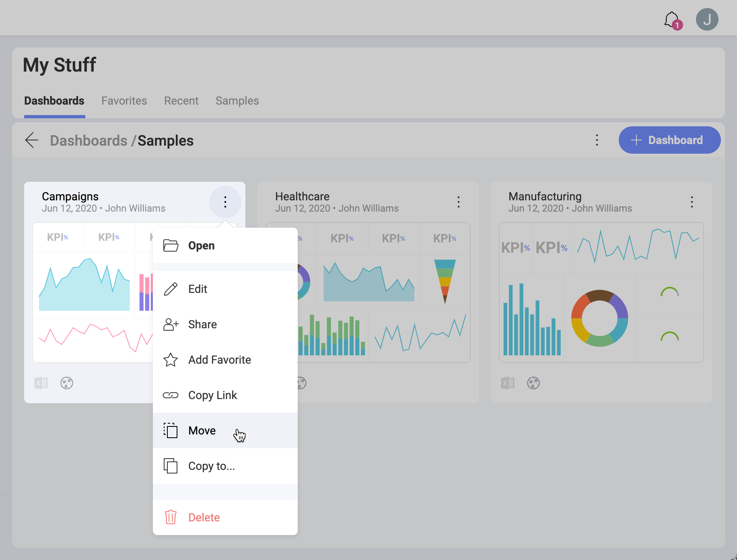Click the Delete trash icon
This screenshot has width=737, height=560.
170,517
